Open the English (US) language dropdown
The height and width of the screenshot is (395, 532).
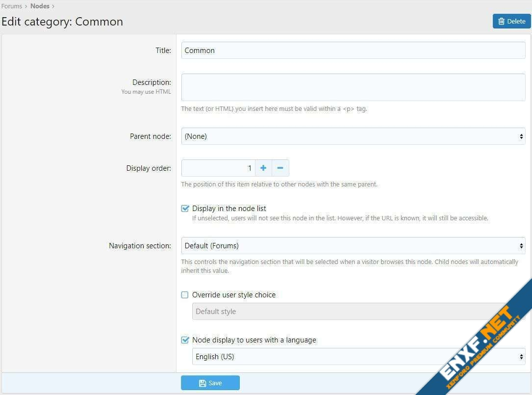coord(358,357)
